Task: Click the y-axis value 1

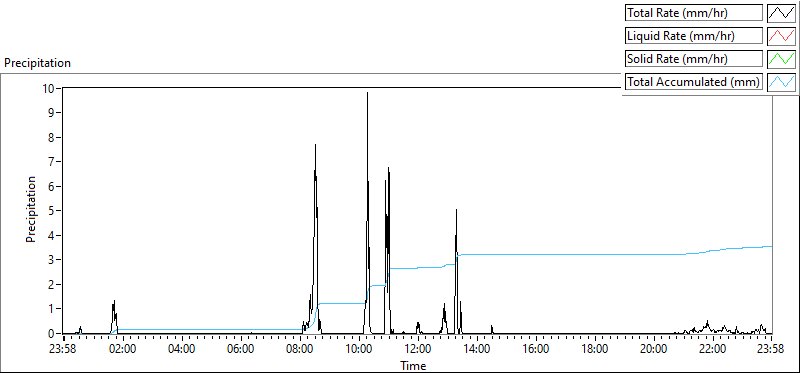Action: tap(51, 309)
